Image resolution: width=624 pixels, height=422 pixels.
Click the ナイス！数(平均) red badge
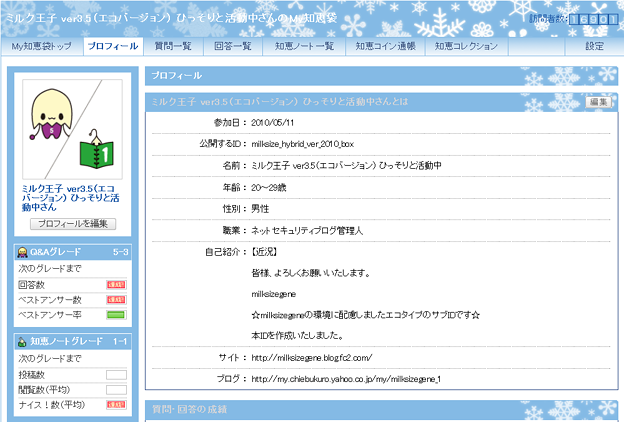116,405
